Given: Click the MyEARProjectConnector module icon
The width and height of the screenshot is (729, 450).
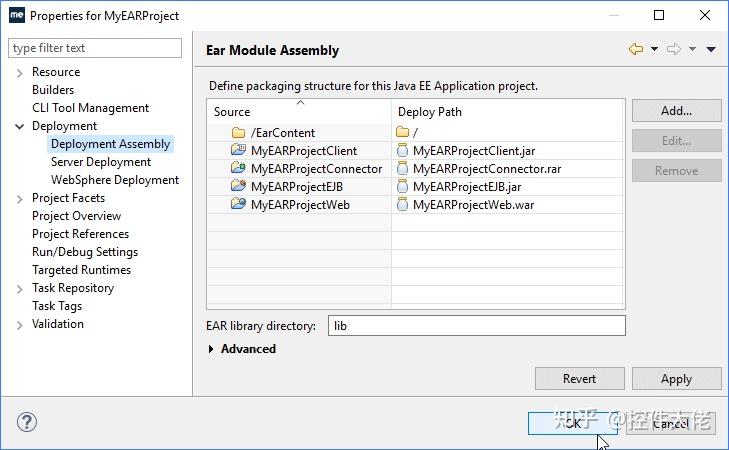Looking at the screenshot, I should 238,169.
